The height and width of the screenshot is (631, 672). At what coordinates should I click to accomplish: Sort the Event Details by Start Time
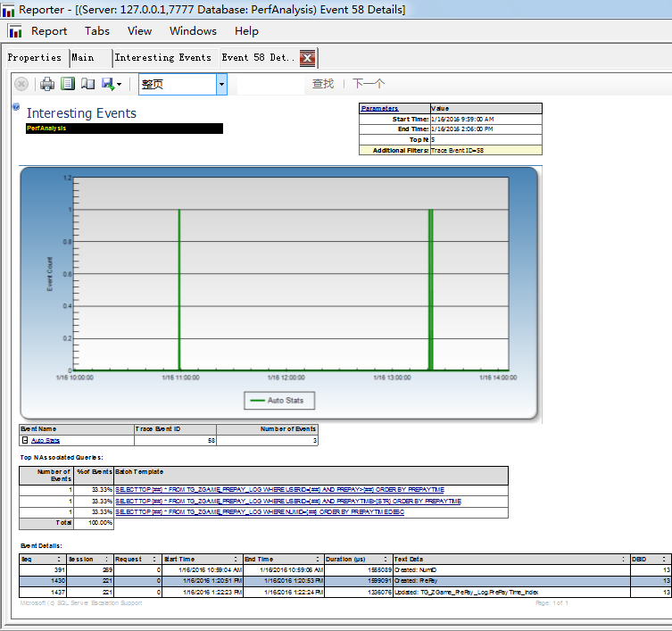[x=236, y=559]
